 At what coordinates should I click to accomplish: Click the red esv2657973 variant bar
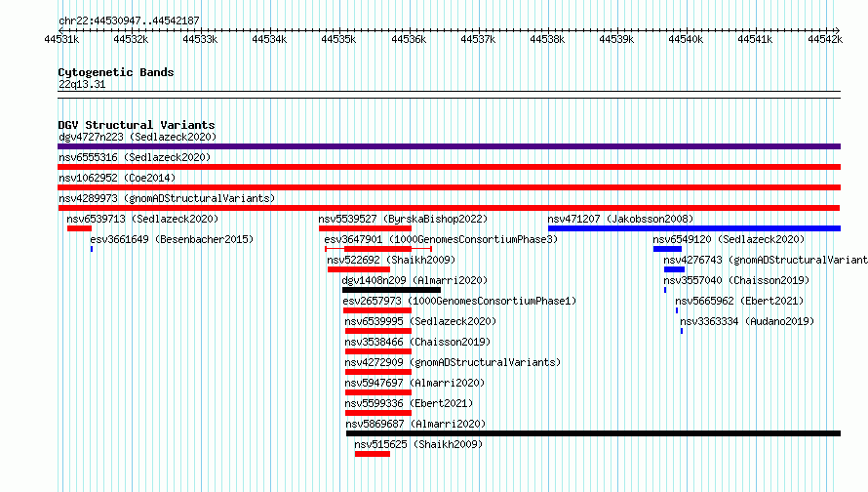click(377, 310)
